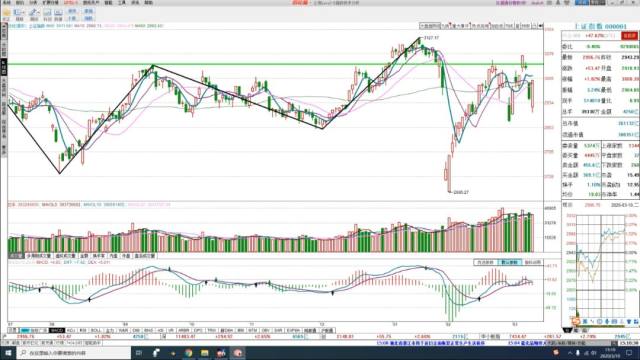Viewport: 640px width, 360px height.
Task: Toggle the selected 成交量 volume view
Action: click(x=16, y=256)
